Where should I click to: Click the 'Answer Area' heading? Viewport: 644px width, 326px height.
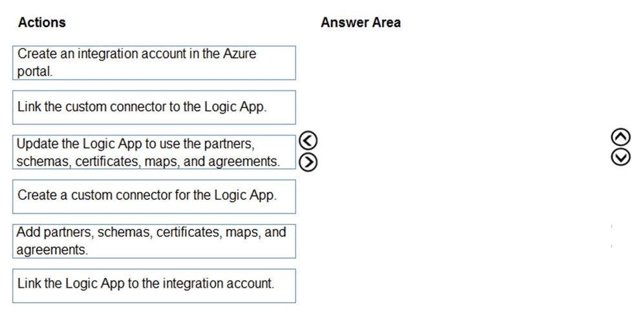tap(360, 23)
